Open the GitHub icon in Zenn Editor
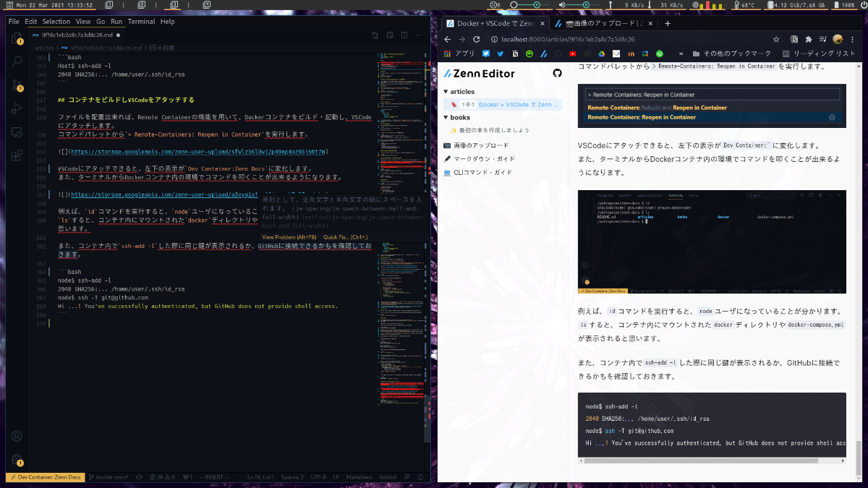The height and width of the screenshot is (488, 868). pos(557,73)
